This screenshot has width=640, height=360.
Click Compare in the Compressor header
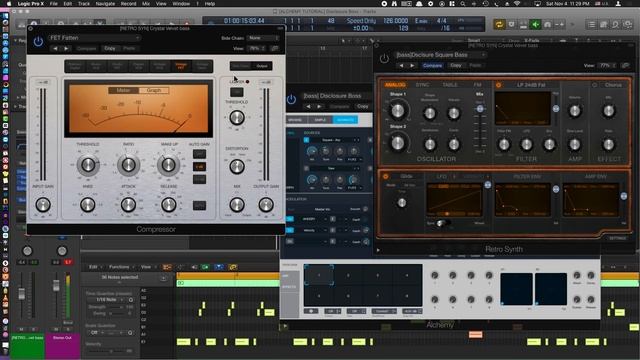tap(87, 48)
